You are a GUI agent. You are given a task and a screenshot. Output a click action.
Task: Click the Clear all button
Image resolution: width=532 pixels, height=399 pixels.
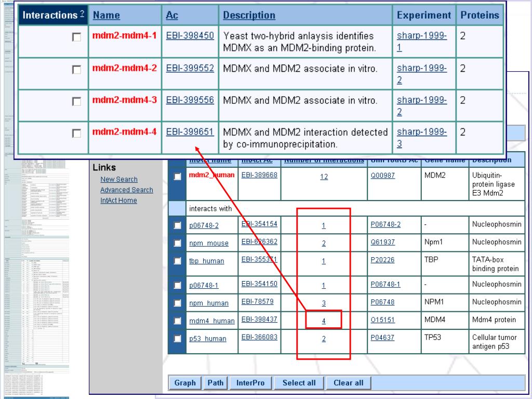349,383
